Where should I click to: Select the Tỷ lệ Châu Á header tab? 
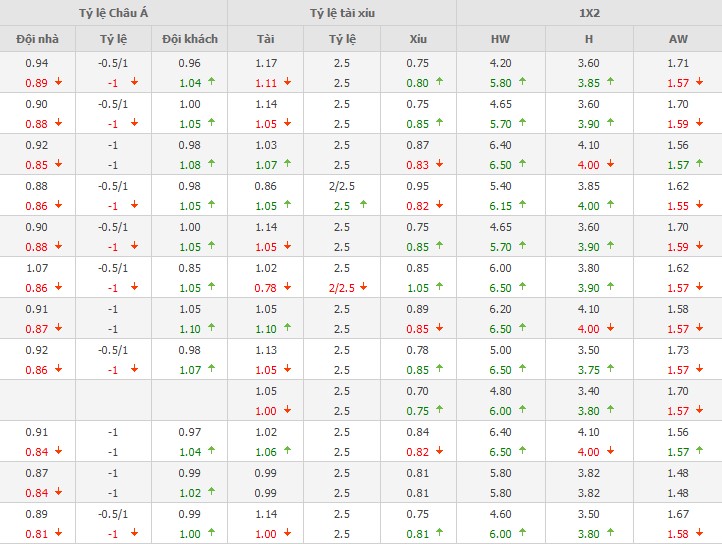[113, 13]
